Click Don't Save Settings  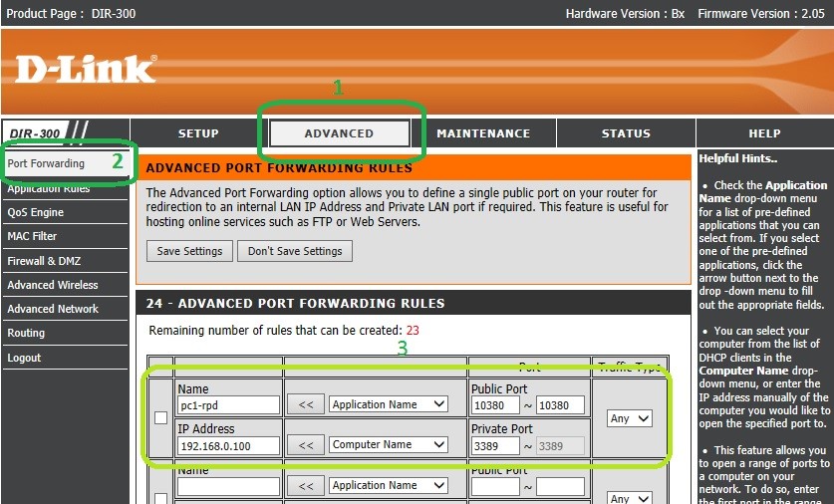[295, 251]
